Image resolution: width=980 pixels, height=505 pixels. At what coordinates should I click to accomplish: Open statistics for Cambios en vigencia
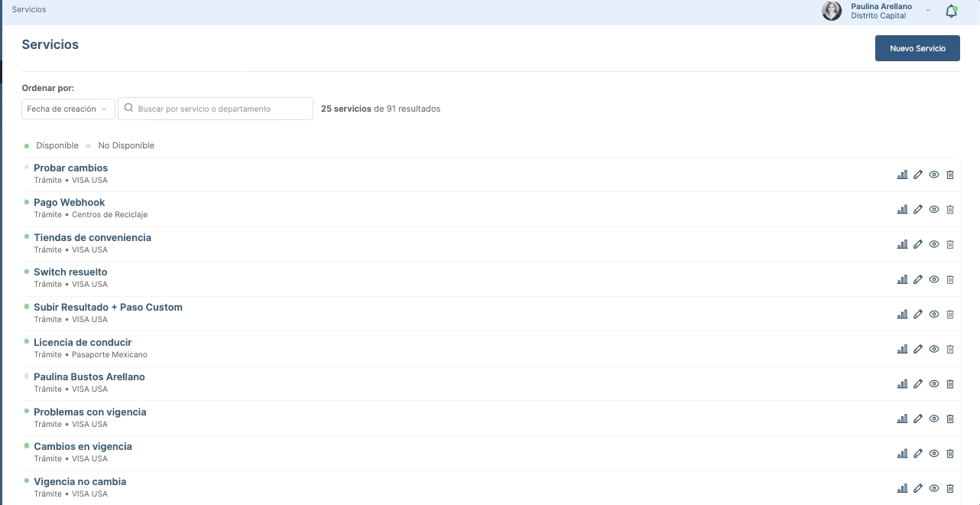point(902,453)
